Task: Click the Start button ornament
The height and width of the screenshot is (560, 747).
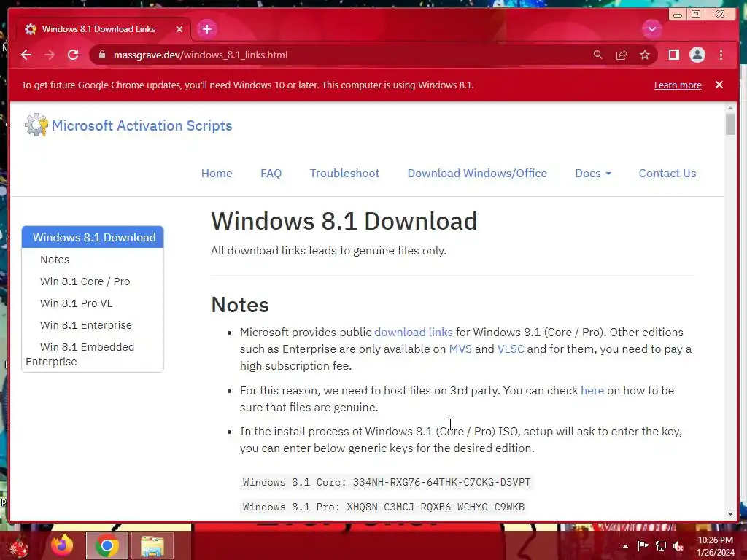Action: pyautogui.click(x=19, y=545)
